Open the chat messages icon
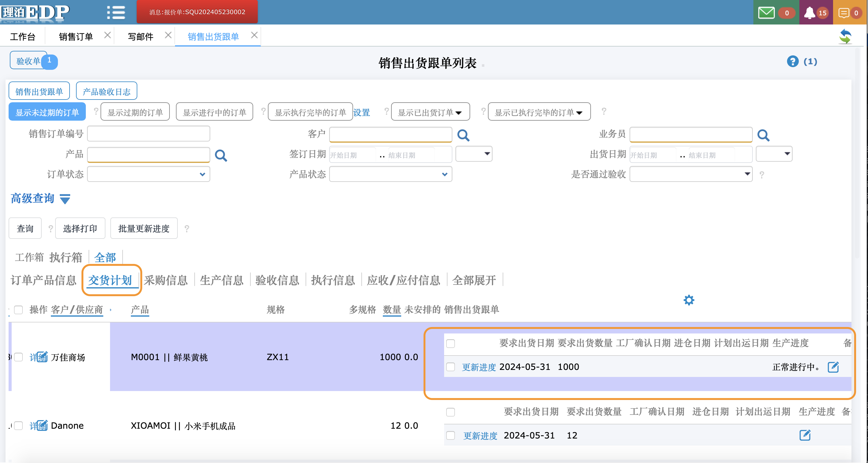The width and height of the screenshot is (868, 463). pos(843,13)
